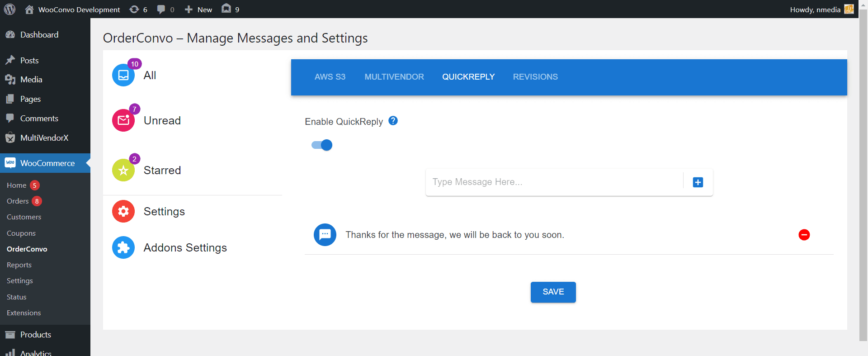Open the updates icon showing 6
The width and height of the screenshot is (868, 356).
pyautogui.click(x=134, y=9)
